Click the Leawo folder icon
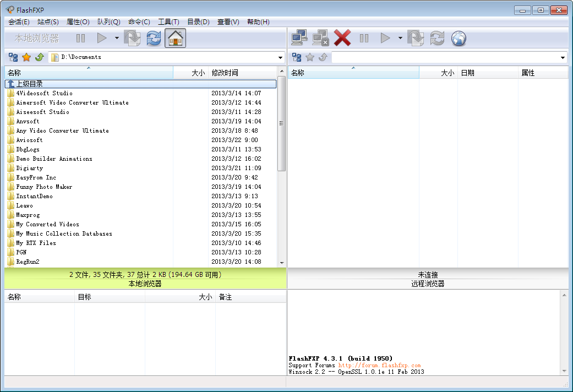573x392 pixels. tap(10, 205)
